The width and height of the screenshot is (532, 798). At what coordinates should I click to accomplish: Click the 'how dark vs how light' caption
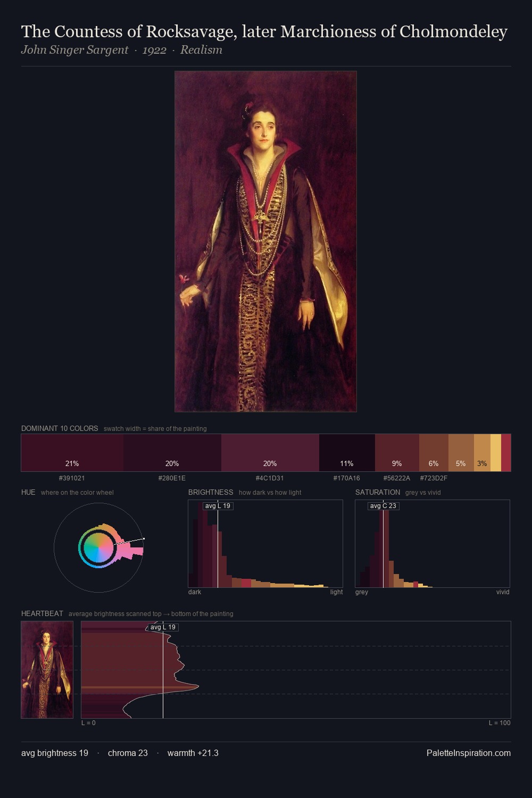(x=270, y=492)
